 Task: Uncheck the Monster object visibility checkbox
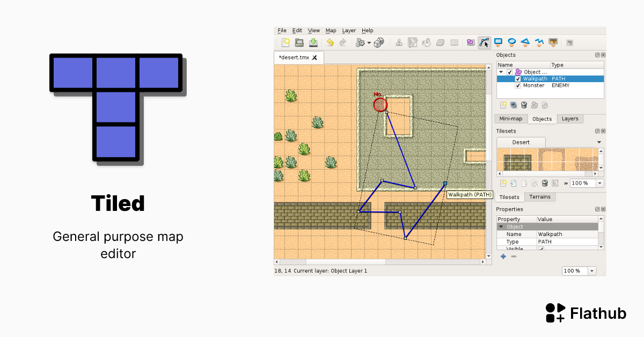click(518, 86)
